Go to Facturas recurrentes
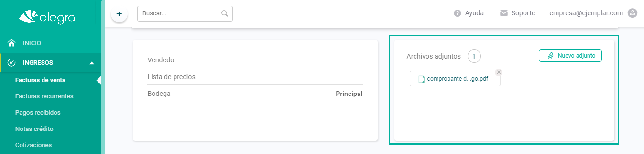Viewport: 644px width, 154px height. coord(44,96)
